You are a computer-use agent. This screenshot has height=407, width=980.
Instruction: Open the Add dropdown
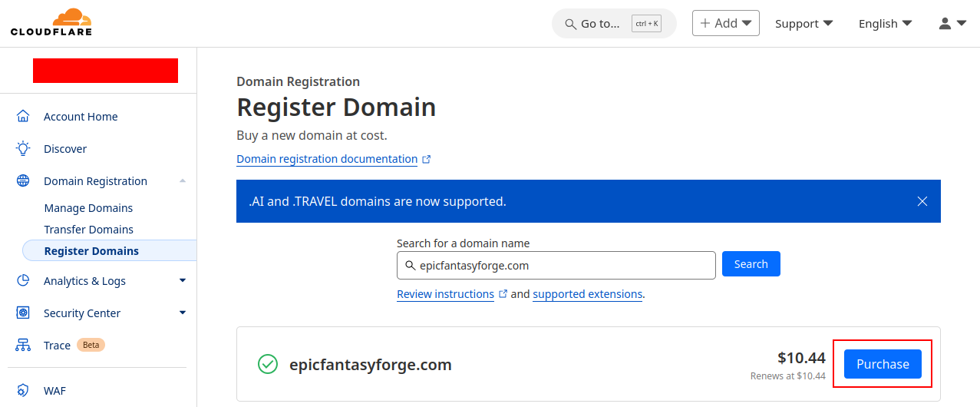coord(725,23)
